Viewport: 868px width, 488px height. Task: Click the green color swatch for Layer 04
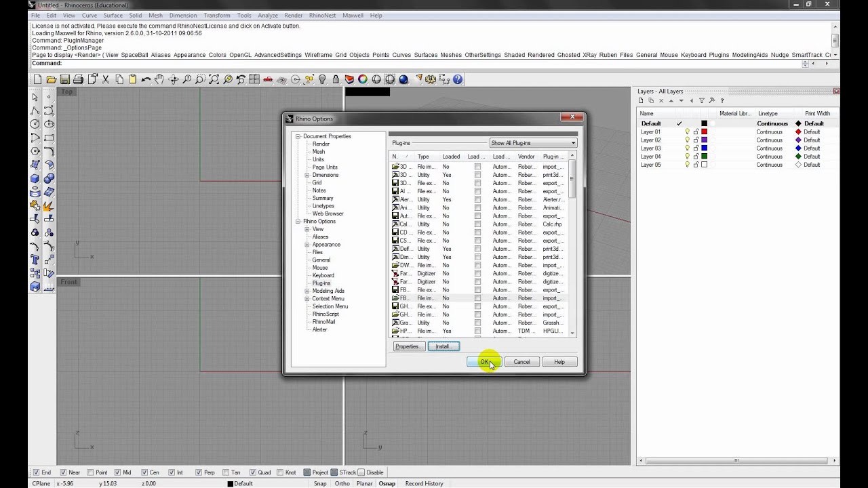[704, 156]
